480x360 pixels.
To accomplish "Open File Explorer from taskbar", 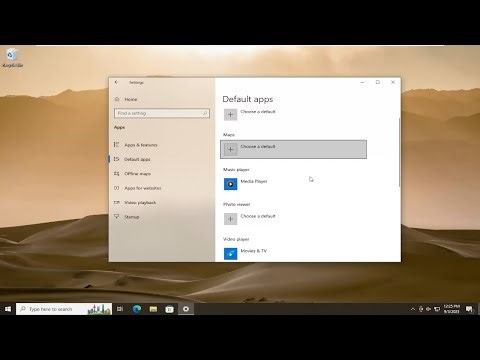I will (x=153, y=309).
